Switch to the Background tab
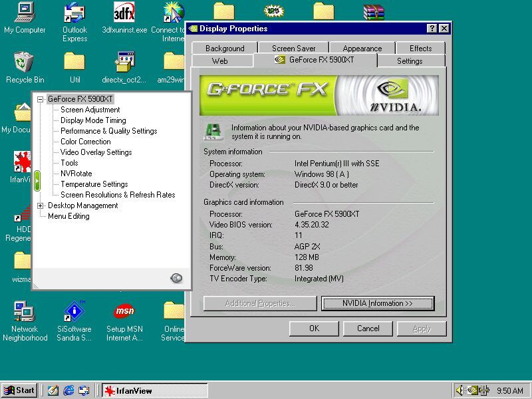This screenshot has width=532, height=399. [225, 48]
